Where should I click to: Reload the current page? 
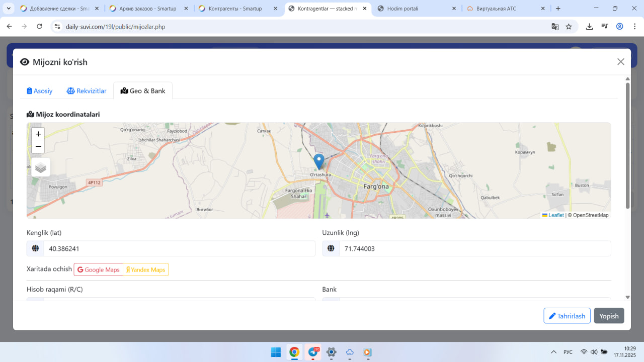(40, 27)
